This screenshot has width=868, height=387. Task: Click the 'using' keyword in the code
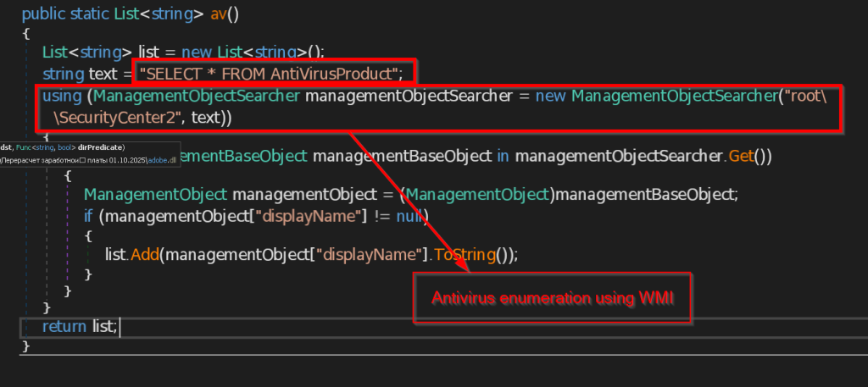(x=63, y=97)
